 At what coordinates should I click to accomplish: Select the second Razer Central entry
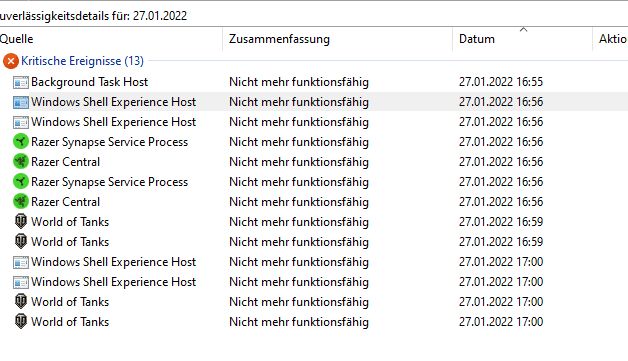tap(66, 202)
